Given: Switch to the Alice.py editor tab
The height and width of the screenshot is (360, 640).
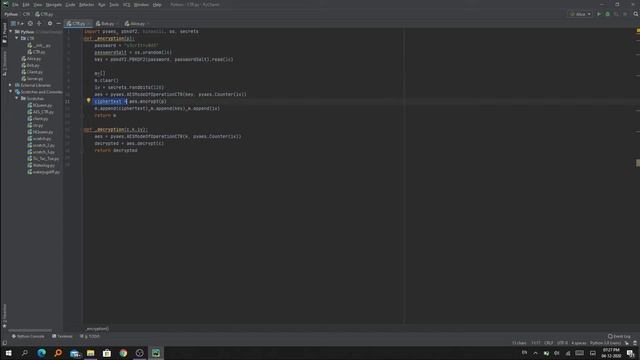Looking at the screenshot, I should [x=136, y=24].
